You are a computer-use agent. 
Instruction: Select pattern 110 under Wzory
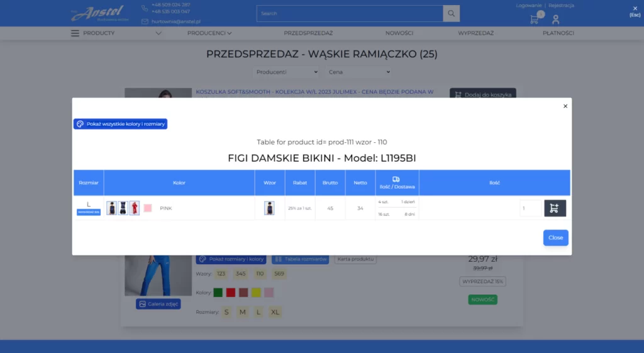[260, 274]
